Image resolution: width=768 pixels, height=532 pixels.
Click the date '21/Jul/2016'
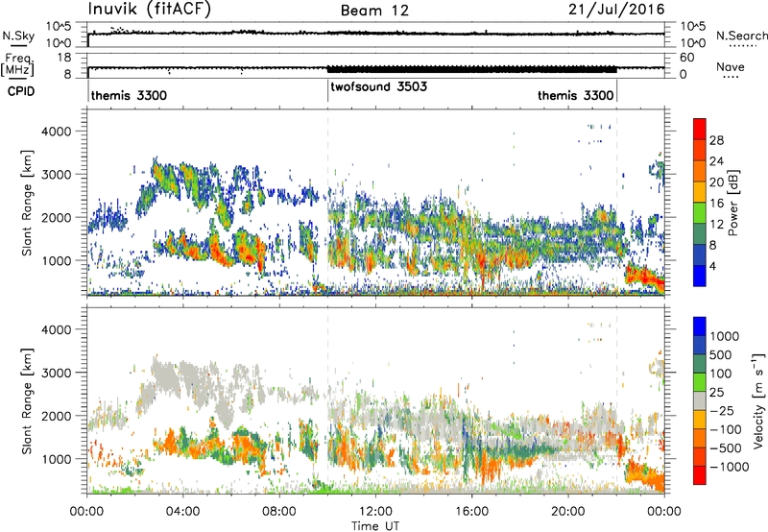coord(616,10)
